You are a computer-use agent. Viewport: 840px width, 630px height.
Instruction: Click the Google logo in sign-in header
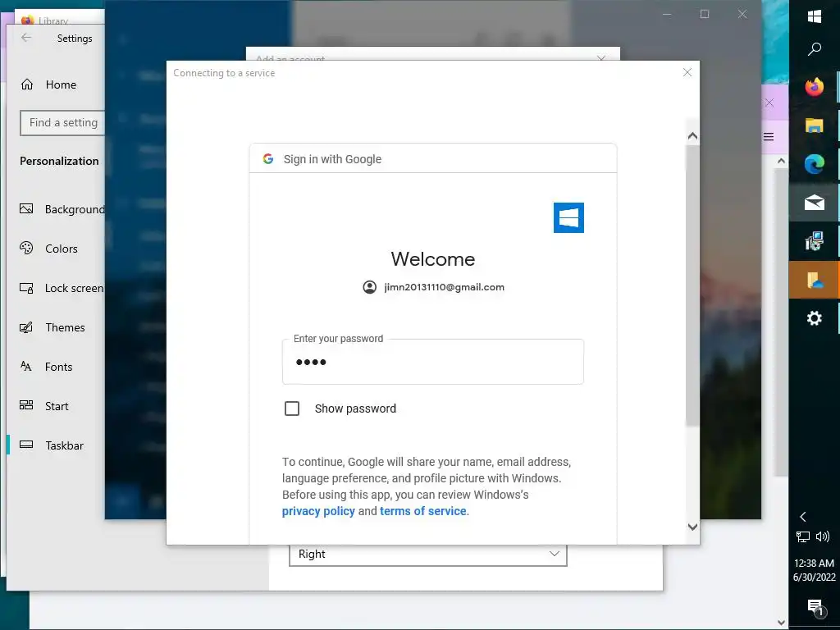point(268,158)
